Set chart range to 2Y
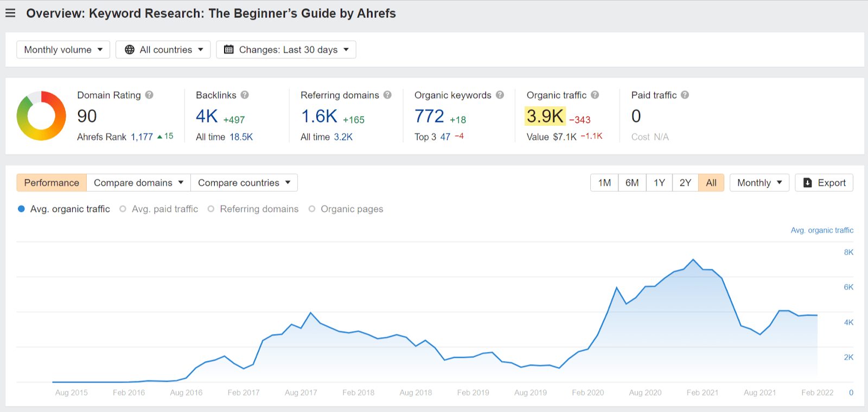Image resolution: width=868 pixels, height=412 pixels. (686, 183)
